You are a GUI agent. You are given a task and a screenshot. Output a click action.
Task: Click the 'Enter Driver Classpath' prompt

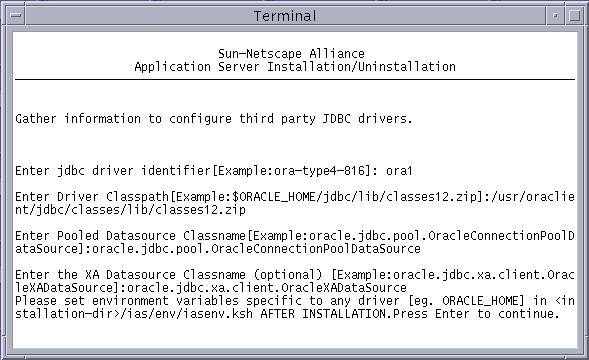click(x=92, y=197)
